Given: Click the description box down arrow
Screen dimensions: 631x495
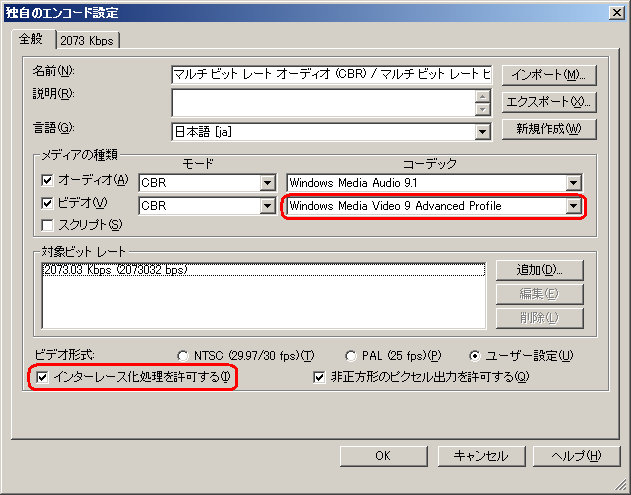Looking at the screenshot, I should [483, 109].
